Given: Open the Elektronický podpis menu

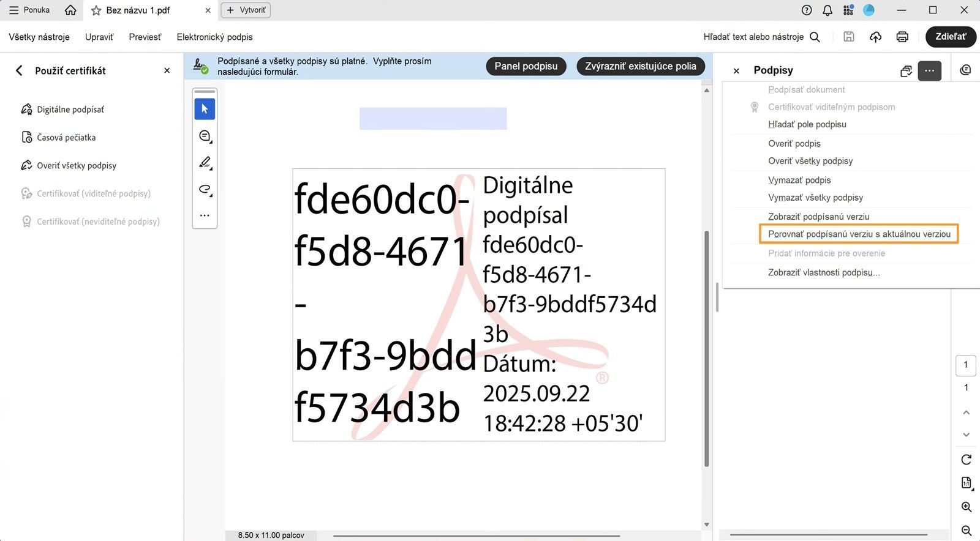Looking at the screenshot, I should [214, 37].
